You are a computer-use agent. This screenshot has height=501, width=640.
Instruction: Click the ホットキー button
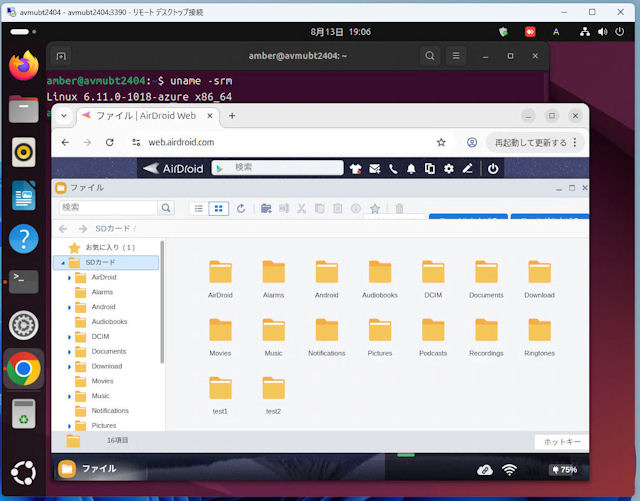tap(562, 442)
